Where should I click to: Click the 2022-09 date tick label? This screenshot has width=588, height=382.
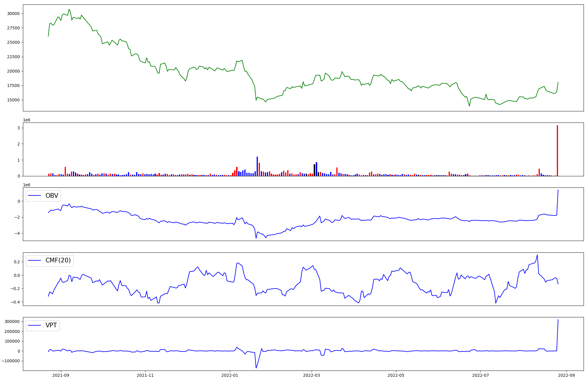[x=566, y=375]
